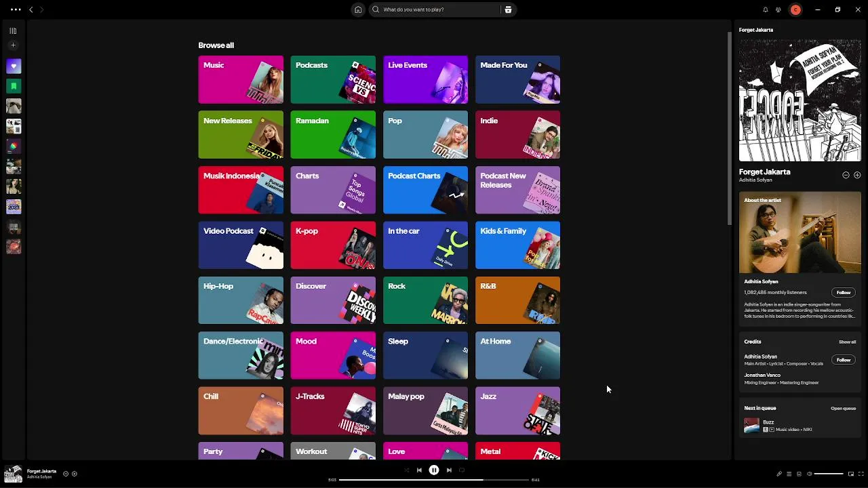Select the Ramadan category
This screenshot has height=488, width=868.
pyautogui.click(x=333, y=135)
